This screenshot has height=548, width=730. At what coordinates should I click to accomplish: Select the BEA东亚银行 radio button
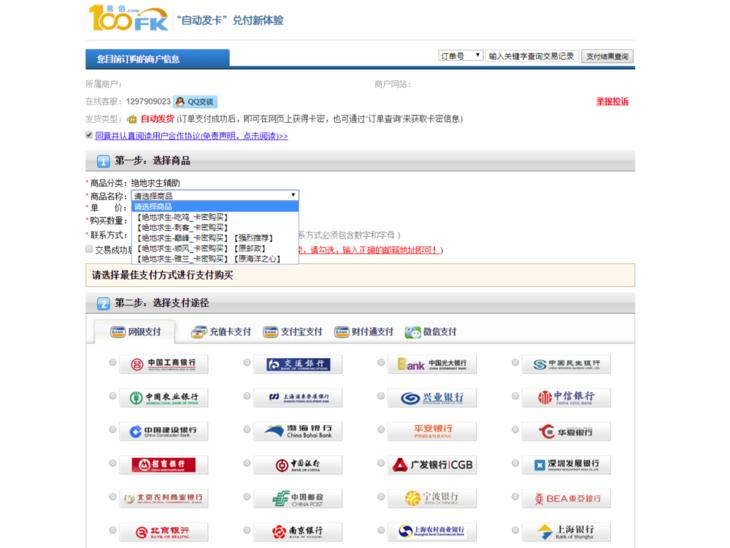point(515,496)
